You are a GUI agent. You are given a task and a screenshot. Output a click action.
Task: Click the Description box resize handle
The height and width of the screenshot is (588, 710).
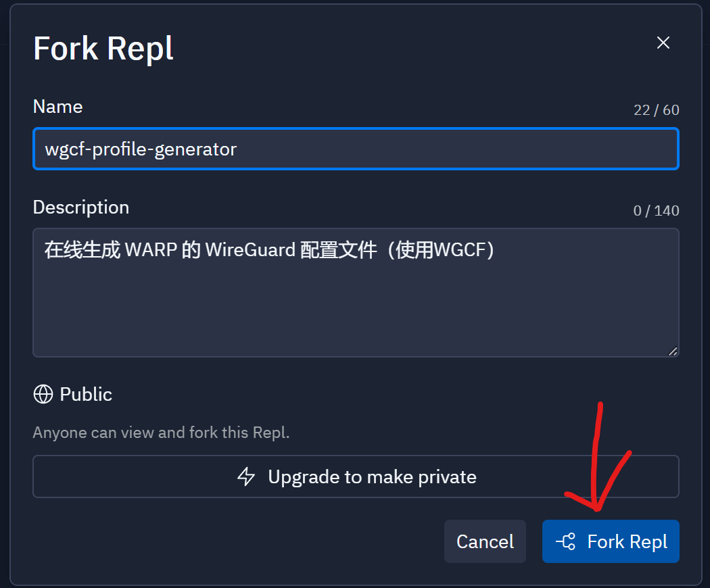pos(672,351)
